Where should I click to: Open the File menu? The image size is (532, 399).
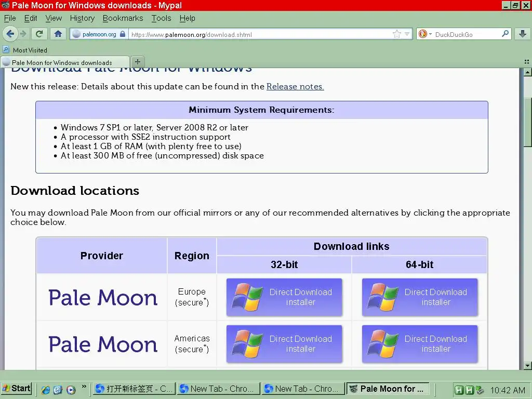point(10,18)
